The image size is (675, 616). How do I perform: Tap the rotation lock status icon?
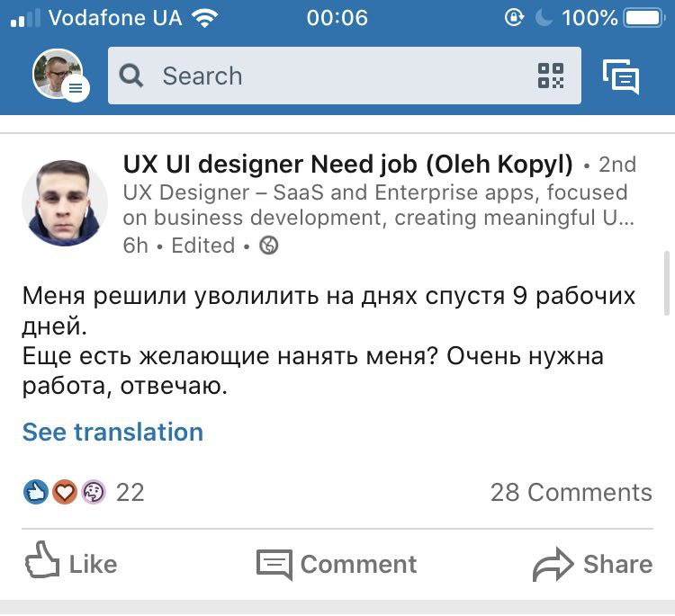point(514,18)
